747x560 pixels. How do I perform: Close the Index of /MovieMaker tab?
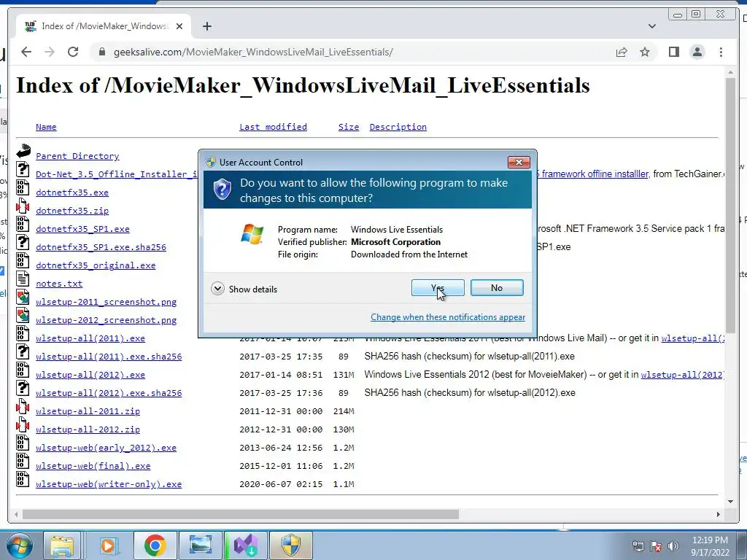(x=179, y=26)
